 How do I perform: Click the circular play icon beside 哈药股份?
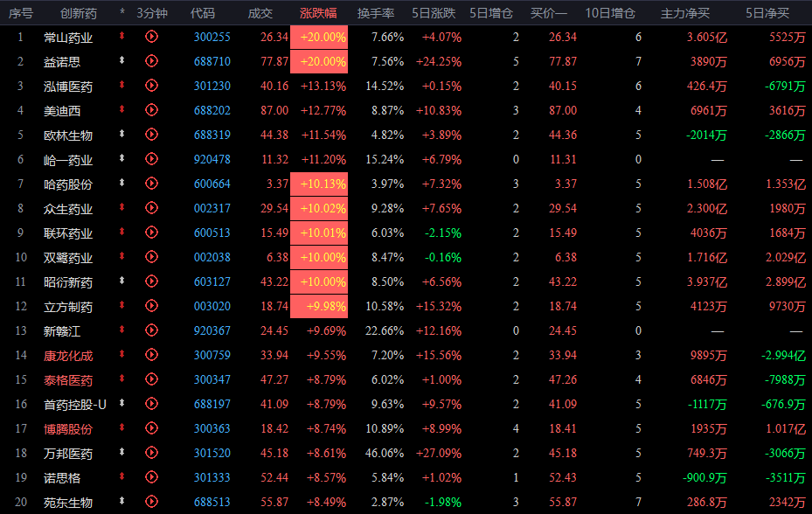tap(151, 184)
